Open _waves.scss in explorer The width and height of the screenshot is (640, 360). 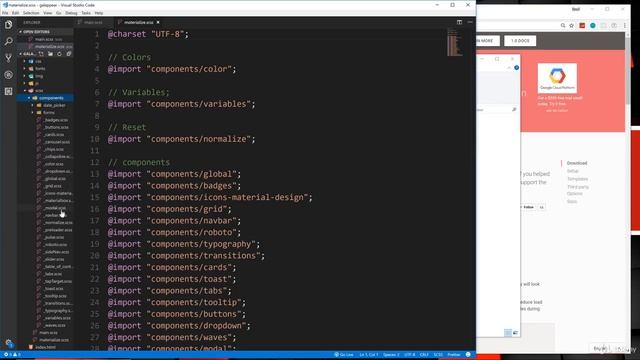tap(55, 326)
